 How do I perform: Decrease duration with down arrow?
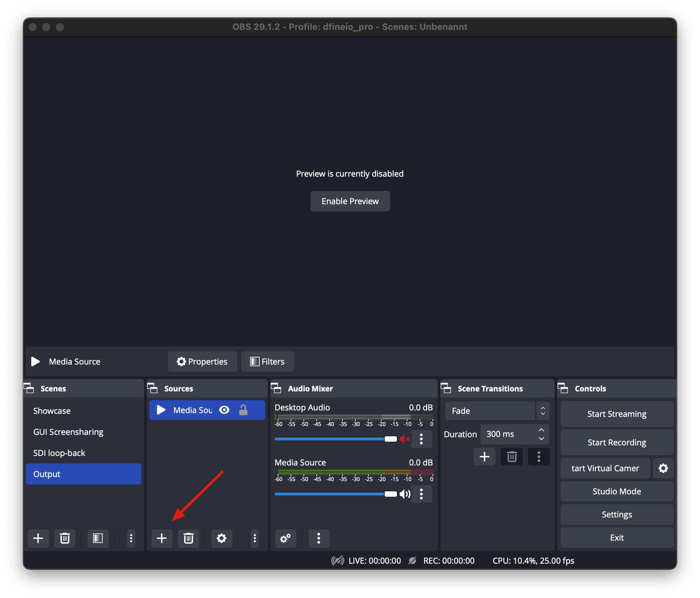(541, 439)
